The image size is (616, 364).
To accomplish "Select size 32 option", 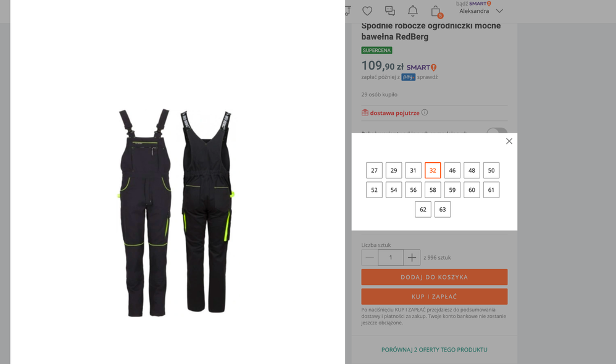I will pyautogui.click(x=433, y=170).
